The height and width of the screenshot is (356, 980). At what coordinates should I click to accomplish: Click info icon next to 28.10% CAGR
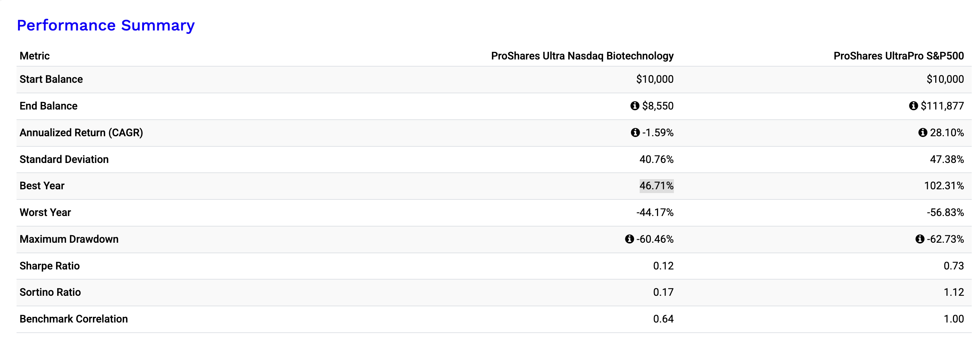tap(922, 132)
